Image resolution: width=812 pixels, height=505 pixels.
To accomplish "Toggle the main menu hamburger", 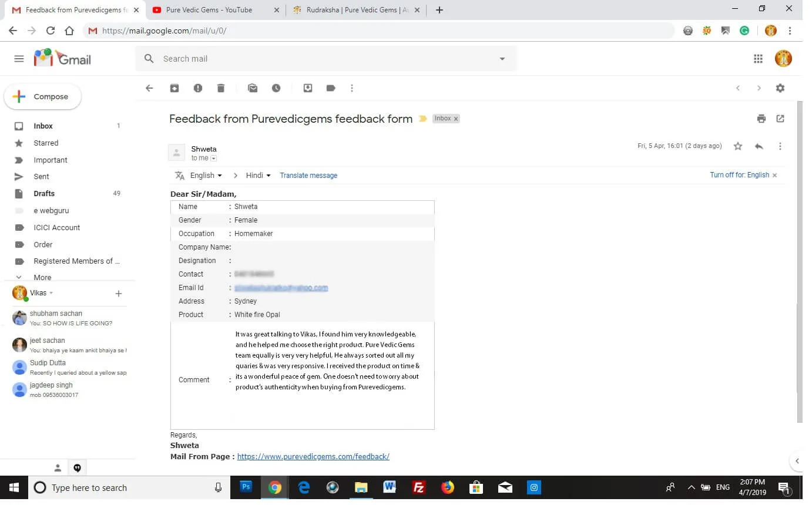I will pyautogui.click(x=19, y=59).
